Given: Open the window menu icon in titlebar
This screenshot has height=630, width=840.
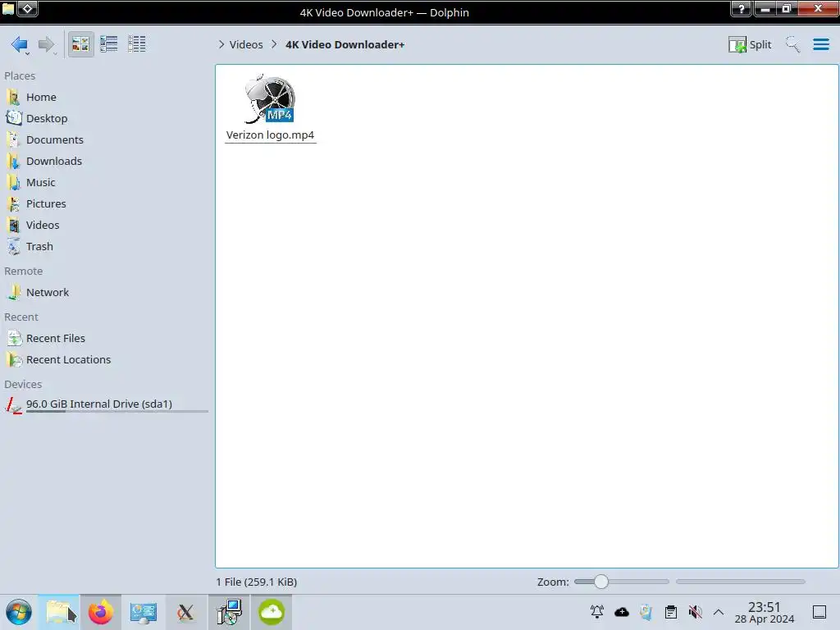Looking at the screenshot, I should [x=8, y=8].
